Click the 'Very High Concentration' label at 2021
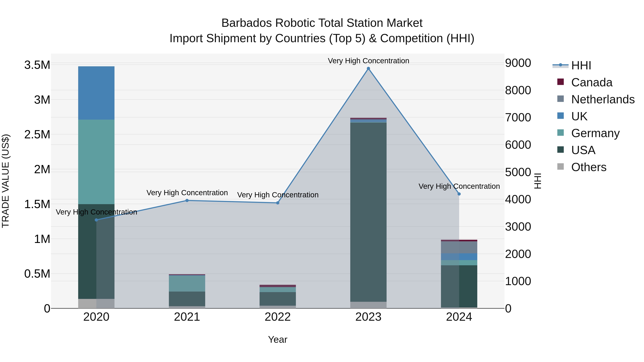The width and height of the screenshot is (644, 362). [187, 193]
